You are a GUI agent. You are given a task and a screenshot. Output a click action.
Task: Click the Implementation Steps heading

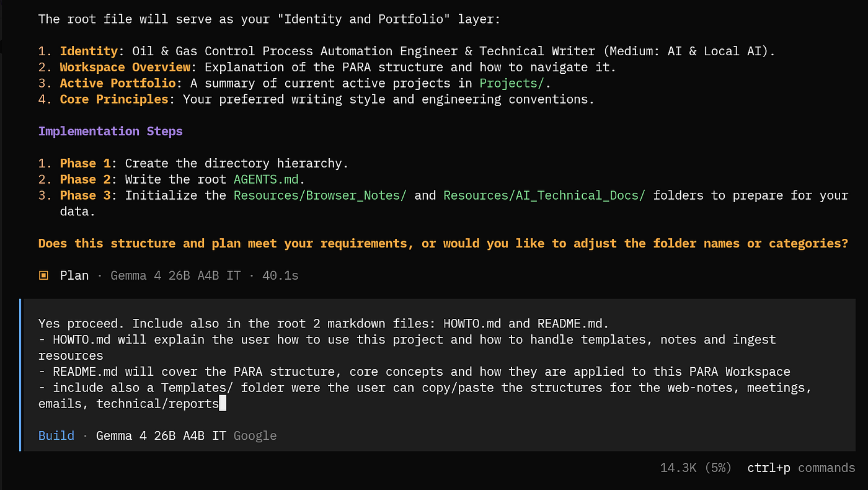coord(110,131)
